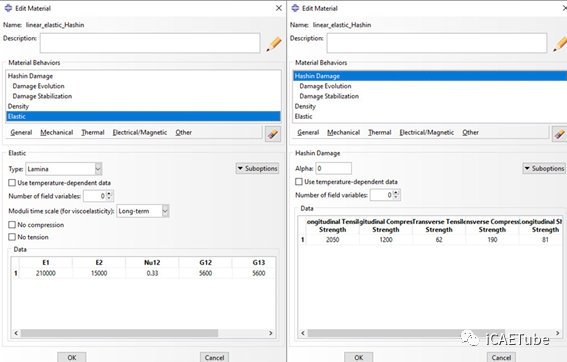The image size is (567, 362).
Task: Click right-arrow of Elastic data scrollbar
Action: 270,333
